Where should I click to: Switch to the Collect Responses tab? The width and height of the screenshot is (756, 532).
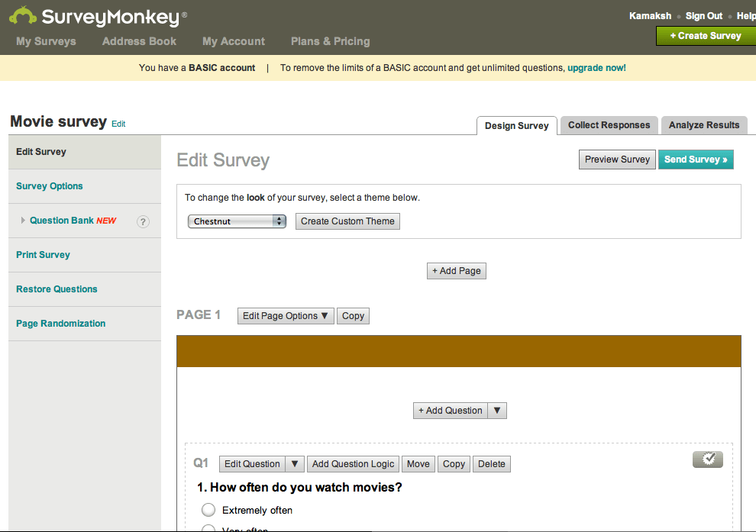pos(609,125)
